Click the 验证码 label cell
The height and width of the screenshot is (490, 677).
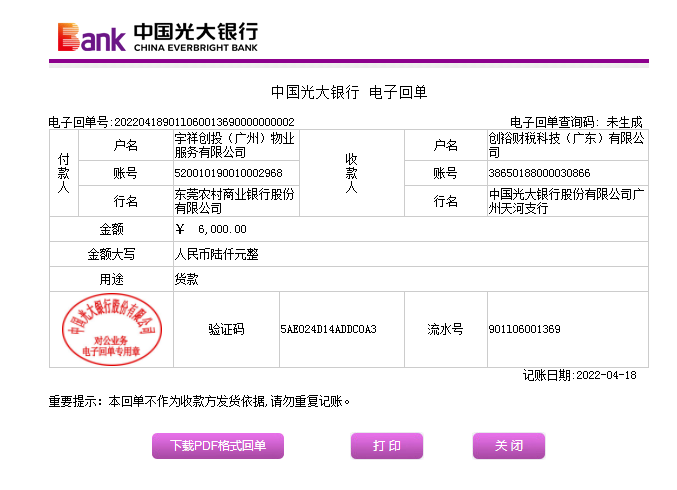click(226, 329)
